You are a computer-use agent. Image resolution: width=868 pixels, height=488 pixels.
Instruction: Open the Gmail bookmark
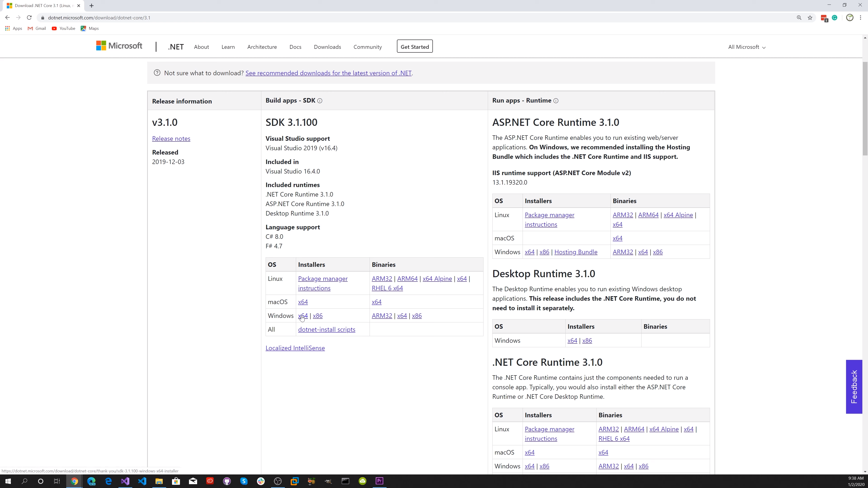click(37, 28)
